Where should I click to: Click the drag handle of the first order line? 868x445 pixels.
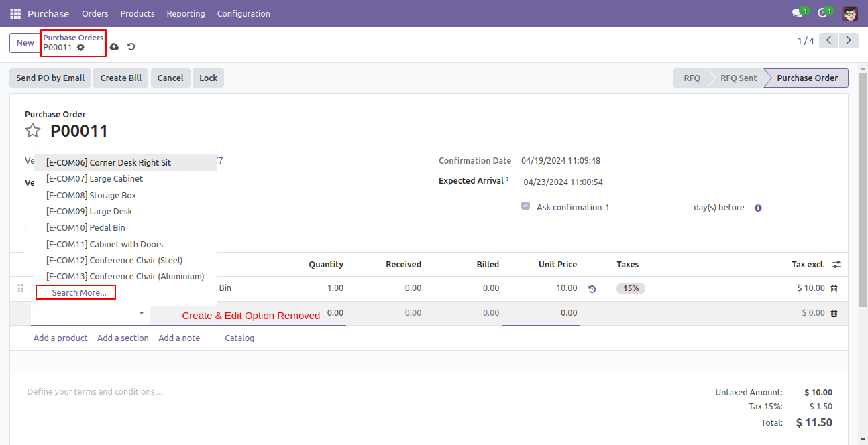tap(20, 288)
